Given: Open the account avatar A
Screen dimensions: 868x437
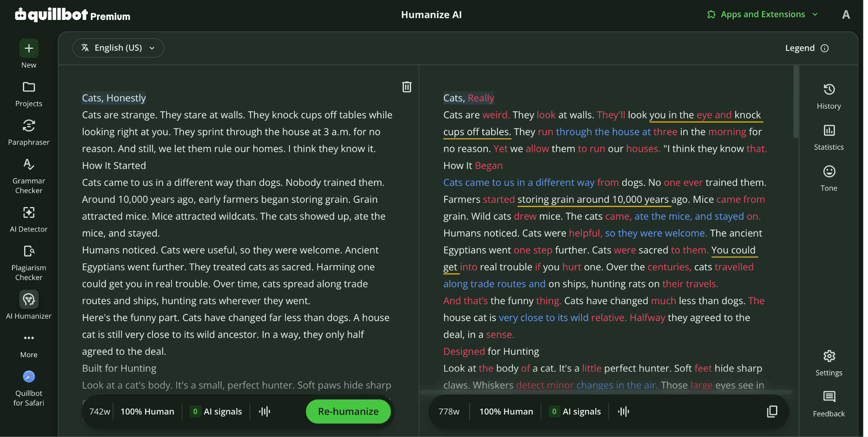Looking at the screenshot, I should coord(846,15).
